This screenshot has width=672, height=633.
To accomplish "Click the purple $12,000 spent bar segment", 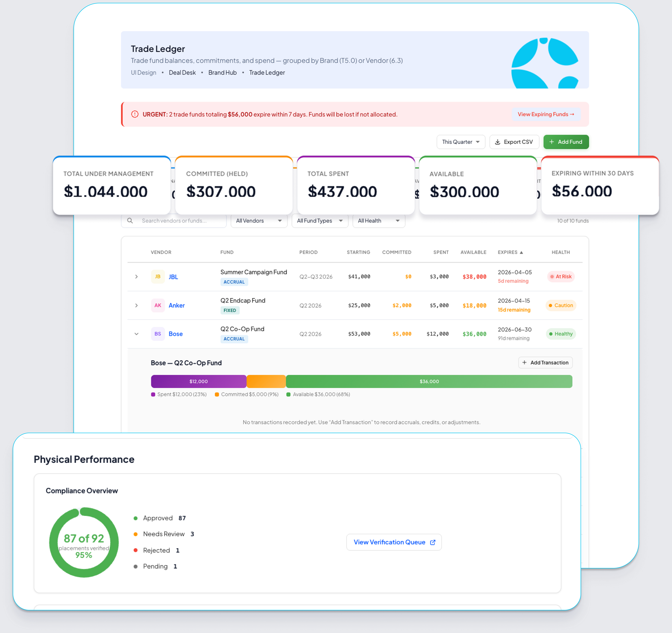I will (x=199, y=381).
